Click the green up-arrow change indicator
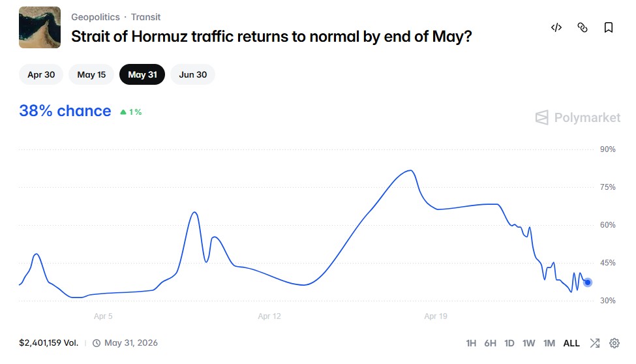 coord(123,112)
